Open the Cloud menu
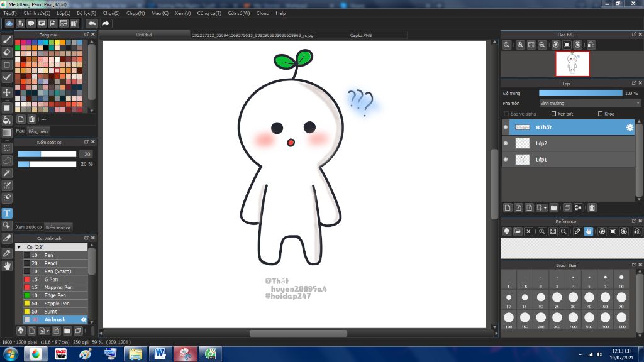This screenshot has width=644, height=362. click(263, 13)
